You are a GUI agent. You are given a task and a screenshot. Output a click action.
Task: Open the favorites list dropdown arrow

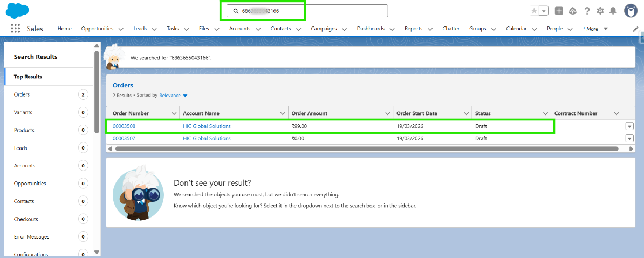[544, 11]
